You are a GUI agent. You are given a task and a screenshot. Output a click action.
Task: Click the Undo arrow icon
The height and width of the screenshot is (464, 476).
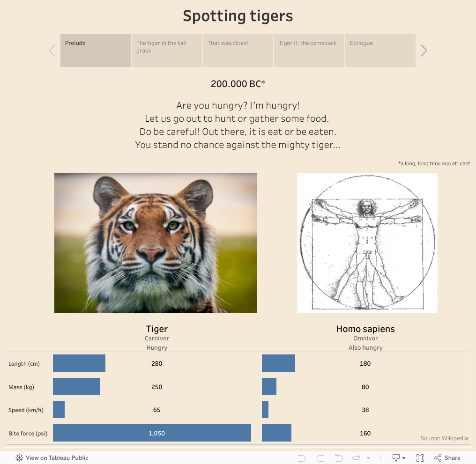[x=302, y=457]
